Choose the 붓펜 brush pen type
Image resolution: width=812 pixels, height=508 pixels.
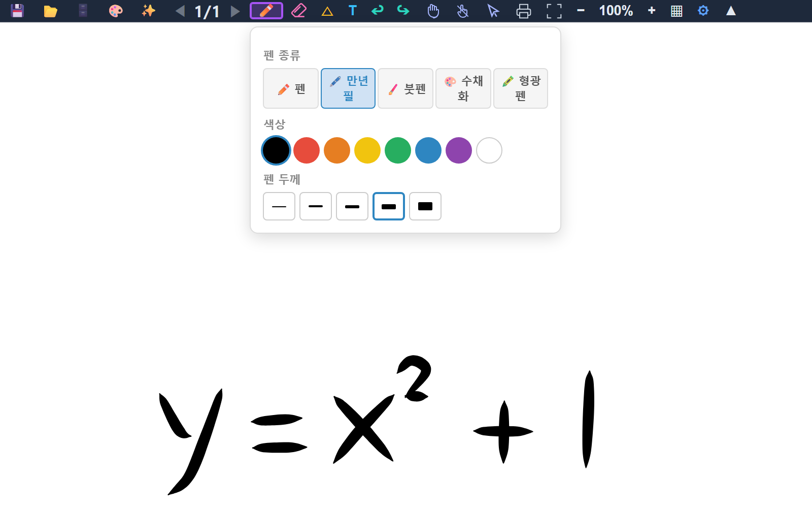(405, 88)
